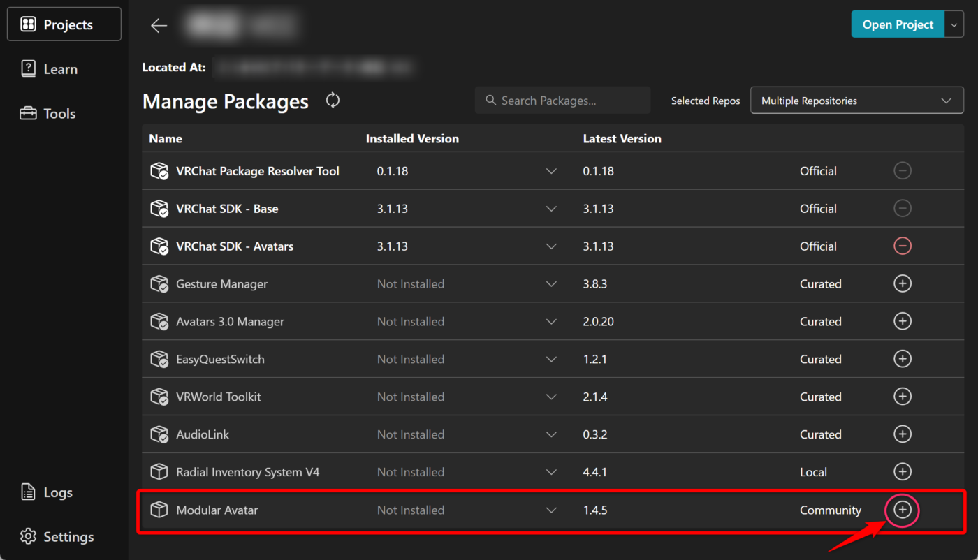Click the Avatars 3.0 Manager package icon
Image resolution: width=978 pixels, height=560 pixels.
pos(159,322)
